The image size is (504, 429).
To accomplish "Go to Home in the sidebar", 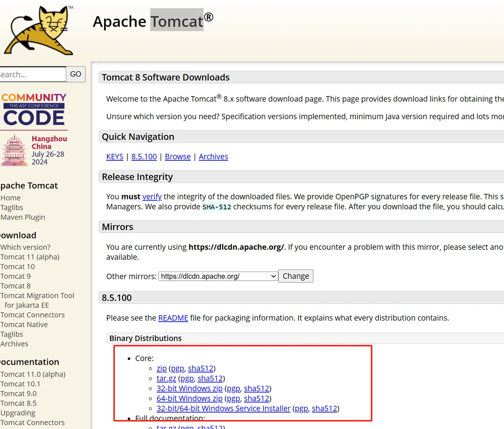I will coord(10,198).
